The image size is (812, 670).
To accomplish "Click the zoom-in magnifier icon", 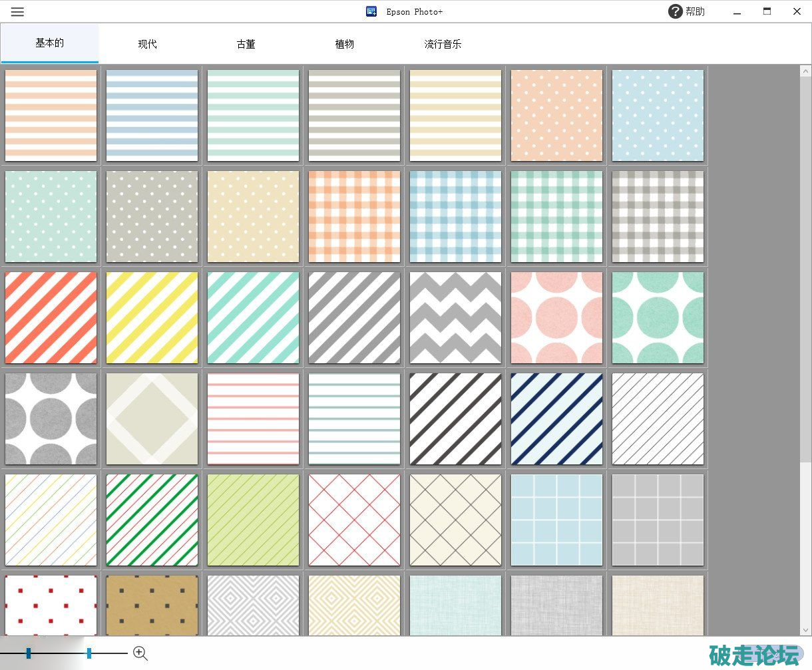I will point(140,653).
